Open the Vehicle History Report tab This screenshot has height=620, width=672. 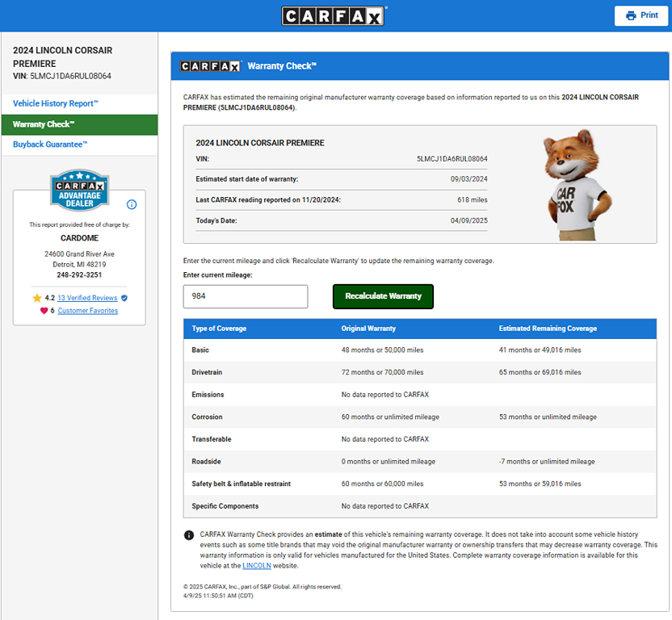pos(56,103)
